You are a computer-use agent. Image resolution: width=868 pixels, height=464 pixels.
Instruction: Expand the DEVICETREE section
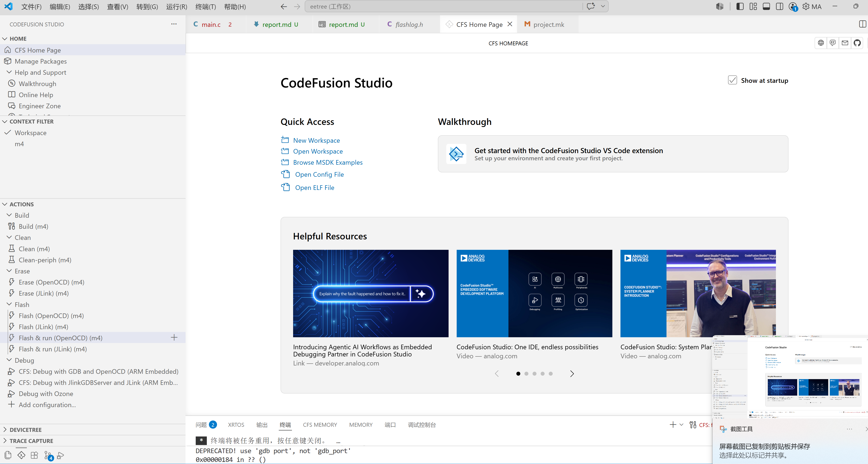point(5,430)
